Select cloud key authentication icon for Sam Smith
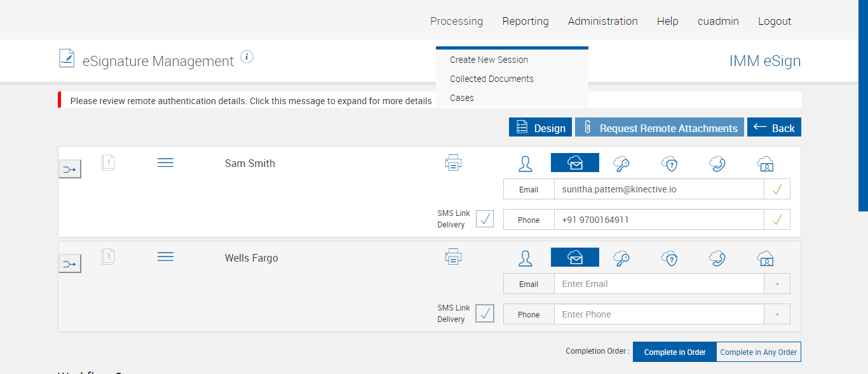The width and height of the screenshot is (868, 374). pyautogui.click(x=621, y=164)
